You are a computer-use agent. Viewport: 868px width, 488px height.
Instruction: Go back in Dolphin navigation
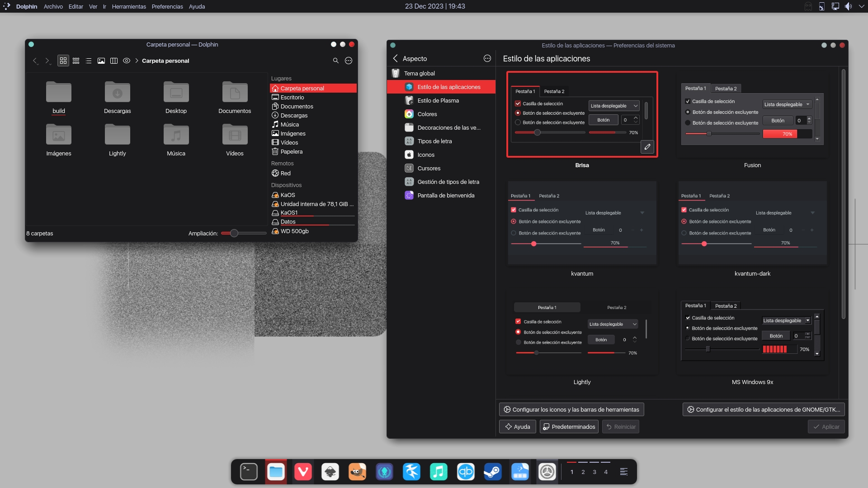[35, 61]
